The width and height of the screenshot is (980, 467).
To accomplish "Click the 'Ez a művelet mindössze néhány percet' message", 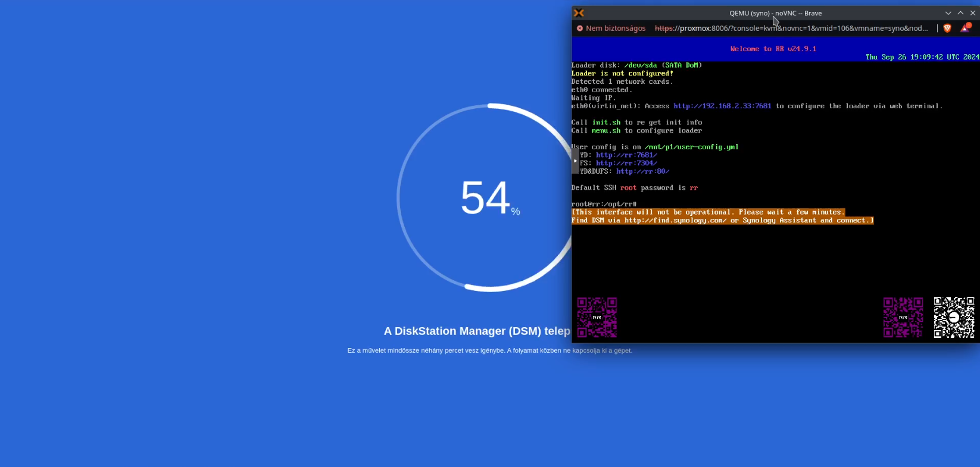I will pos(489,350).
